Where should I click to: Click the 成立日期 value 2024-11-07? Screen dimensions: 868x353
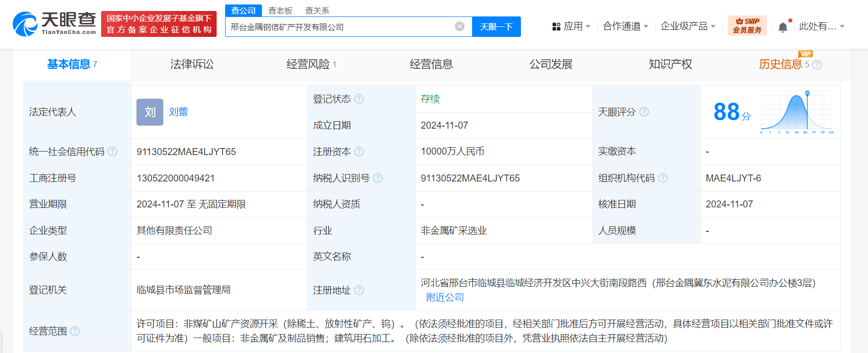pyautogui.click(x=444, y=125)
